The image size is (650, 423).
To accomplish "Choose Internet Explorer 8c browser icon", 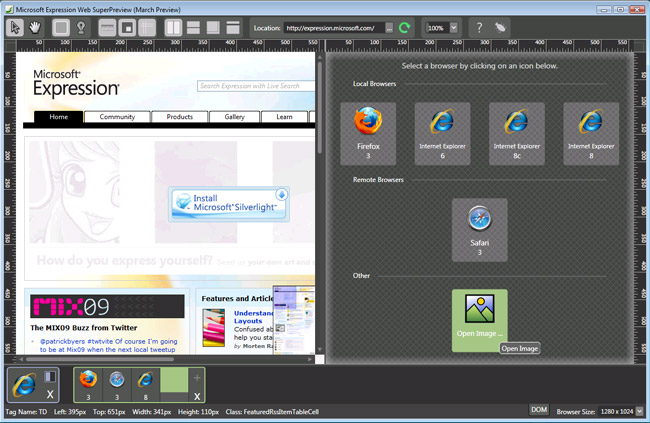I will coord(516,134).
